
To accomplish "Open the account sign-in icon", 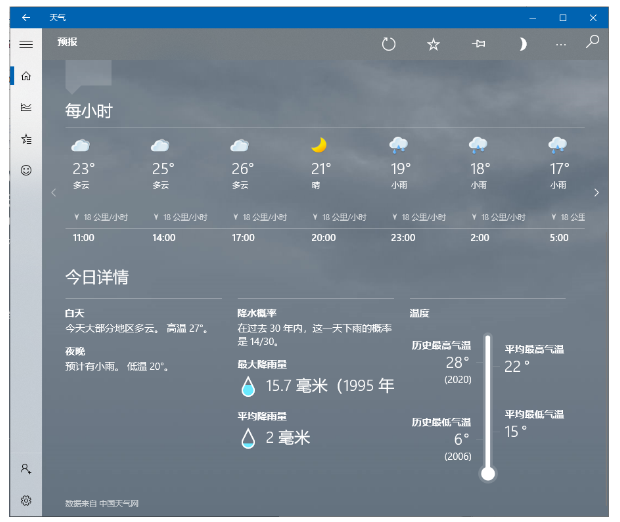I will tap(26, 468).
